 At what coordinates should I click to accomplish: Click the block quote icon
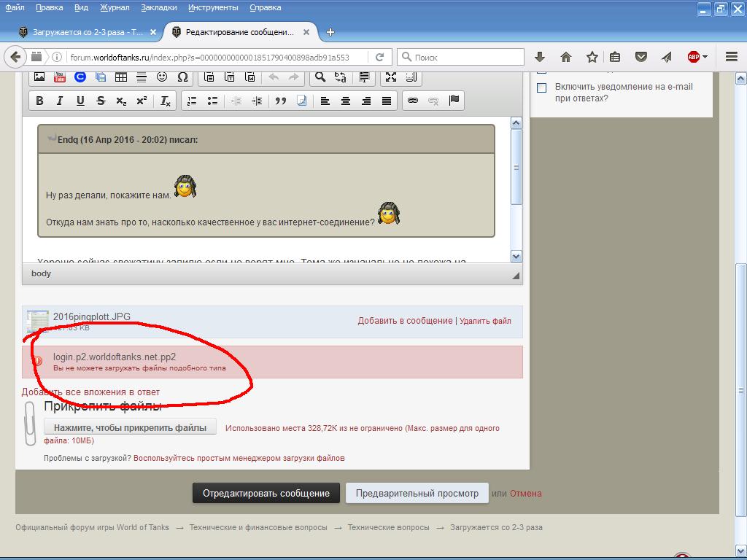click(x=280, y=101)
